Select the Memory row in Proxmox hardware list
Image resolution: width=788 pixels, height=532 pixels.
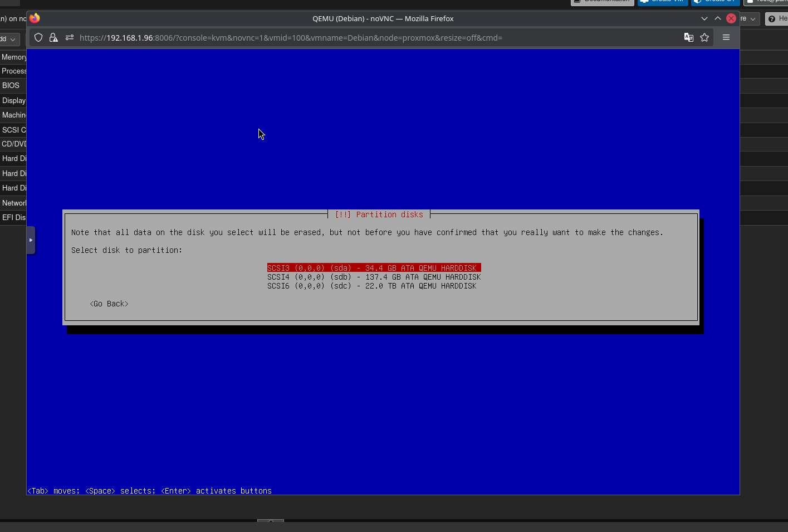click(13, 57)
